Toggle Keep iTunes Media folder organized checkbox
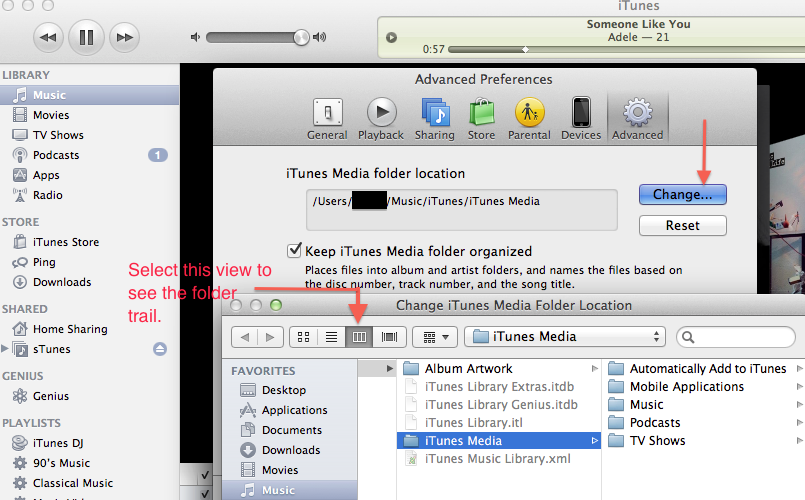The width and height of the screenshot is (805, 500). coord(294,251)
